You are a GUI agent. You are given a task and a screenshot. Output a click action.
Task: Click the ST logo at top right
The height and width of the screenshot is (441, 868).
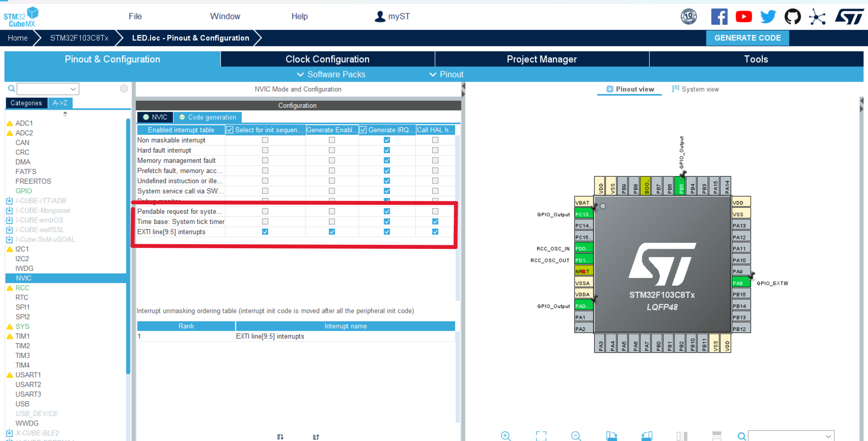point(849,17)
